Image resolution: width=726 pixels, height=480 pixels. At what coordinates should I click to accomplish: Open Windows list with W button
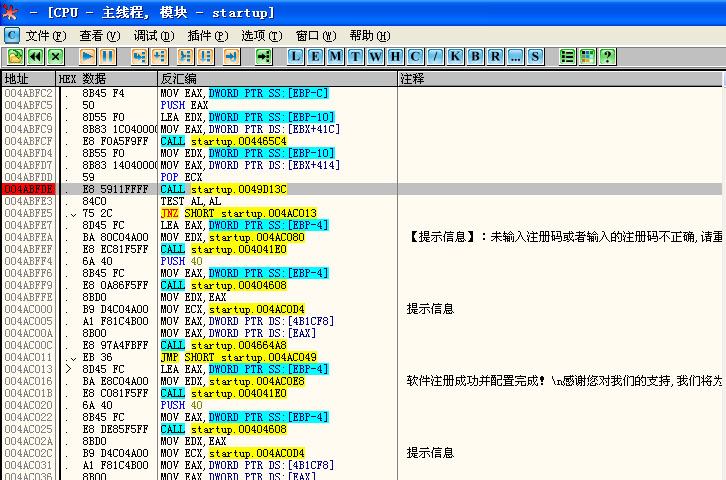point(376,56)
